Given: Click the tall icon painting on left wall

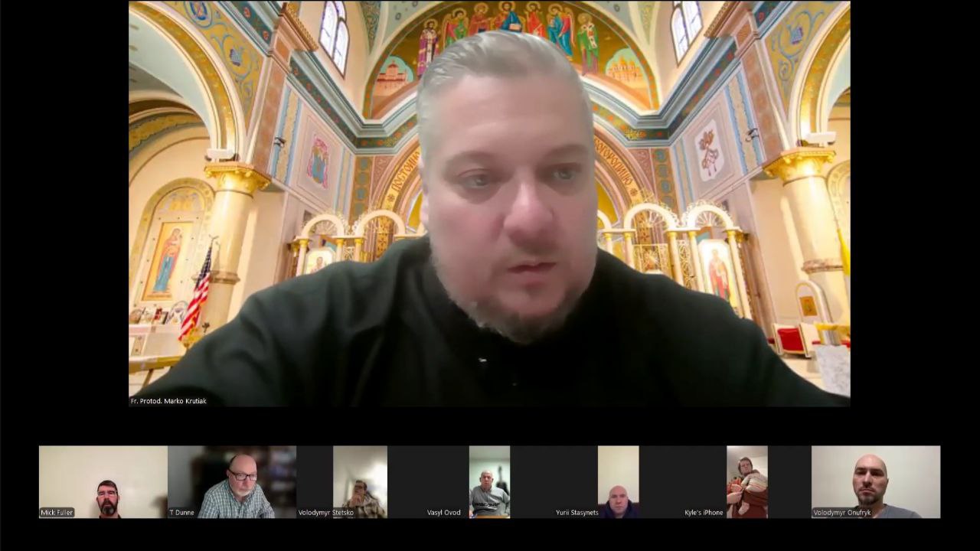Looking at the screenshot, I should 167,262.
